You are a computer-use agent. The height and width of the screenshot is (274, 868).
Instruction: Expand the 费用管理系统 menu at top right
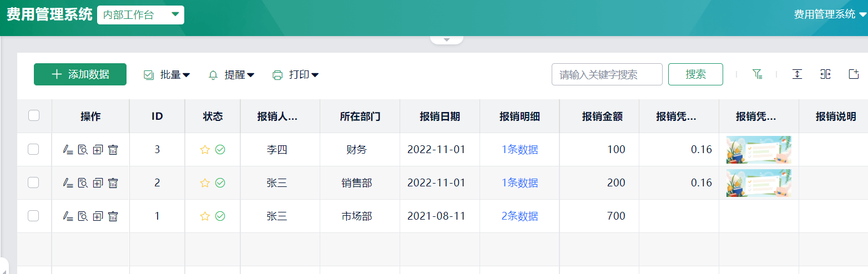point(830,14)
